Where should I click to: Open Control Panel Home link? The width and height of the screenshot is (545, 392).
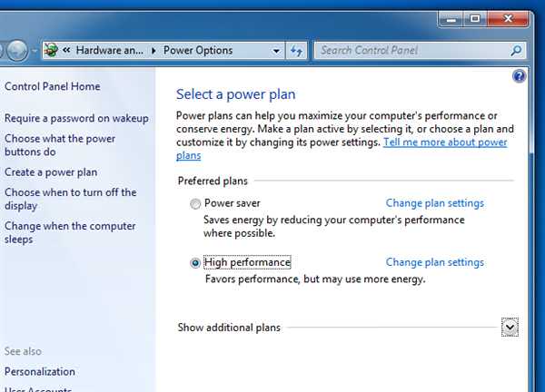pyautogui.click(x=53, y=86)
